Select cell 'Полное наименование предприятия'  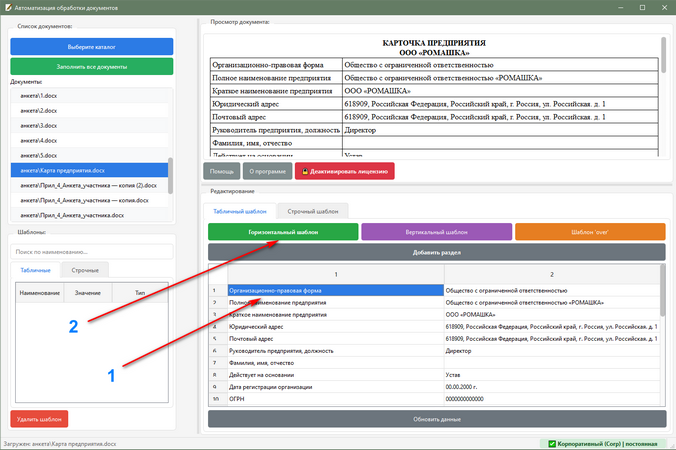coord(336,303)
